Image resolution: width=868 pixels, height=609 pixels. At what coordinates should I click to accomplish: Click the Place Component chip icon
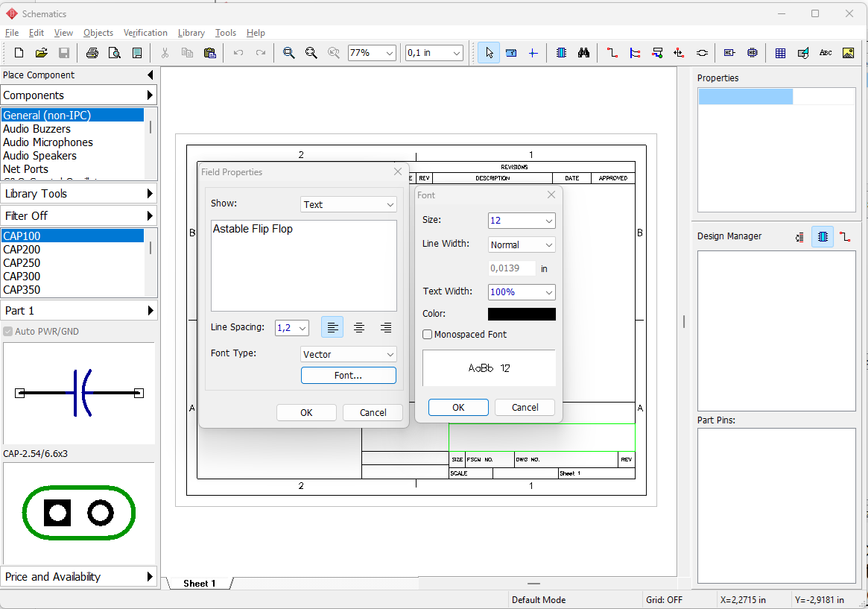(561, 53)
